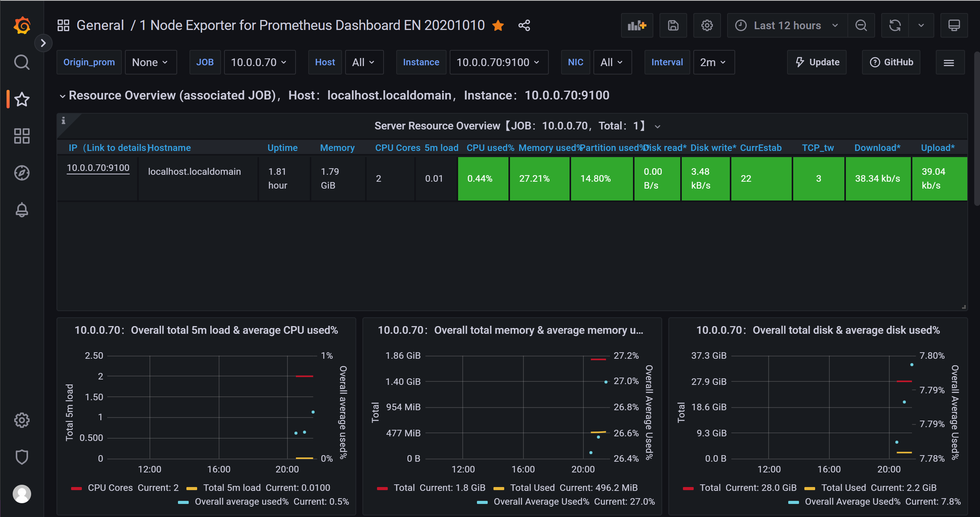The height and width of the screenshot is (517, 980).
Task: Open the Last 12 hours time picker
Action: click(787, 25)
